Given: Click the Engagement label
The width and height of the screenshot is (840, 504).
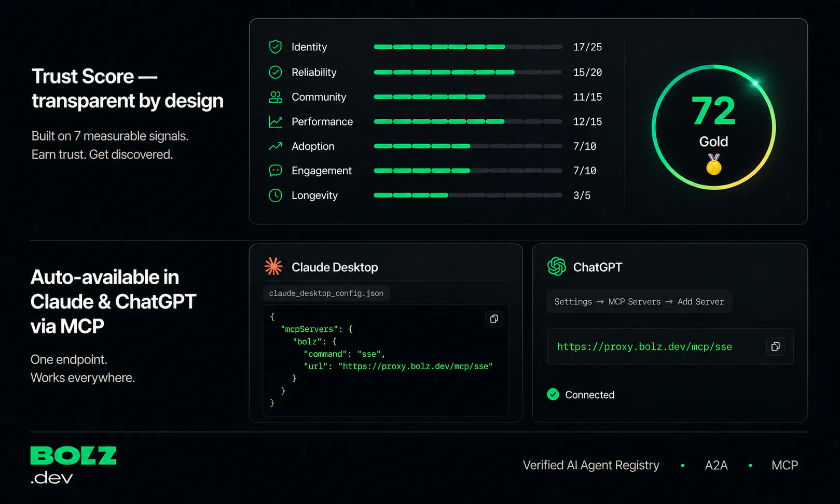Looking at the screenshot, I should pyautogui.click(x=322, y=171).
